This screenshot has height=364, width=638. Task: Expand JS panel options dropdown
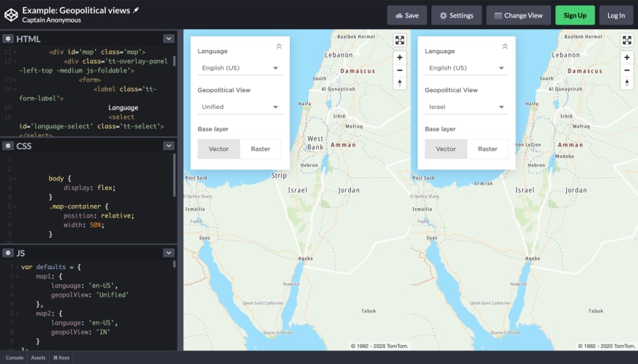pyautogui.click(x=169, y=253)
